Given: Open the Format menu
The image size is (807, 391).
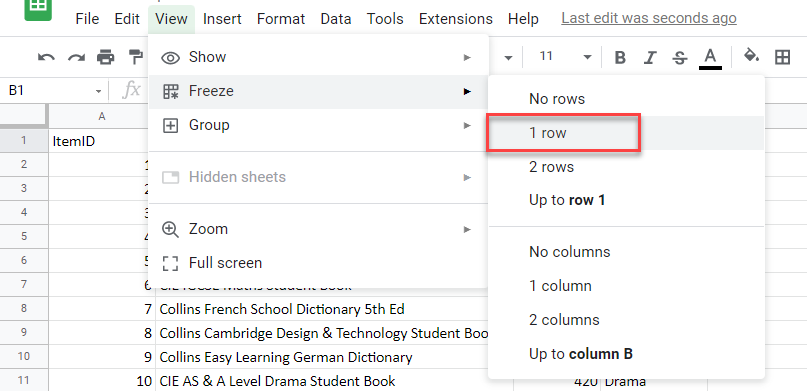Looking at the screenshot, I should click(281, 19).
